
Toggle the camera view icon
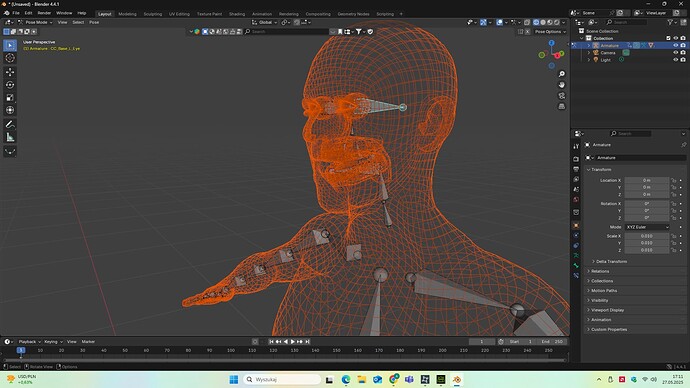tap(562, 95)
